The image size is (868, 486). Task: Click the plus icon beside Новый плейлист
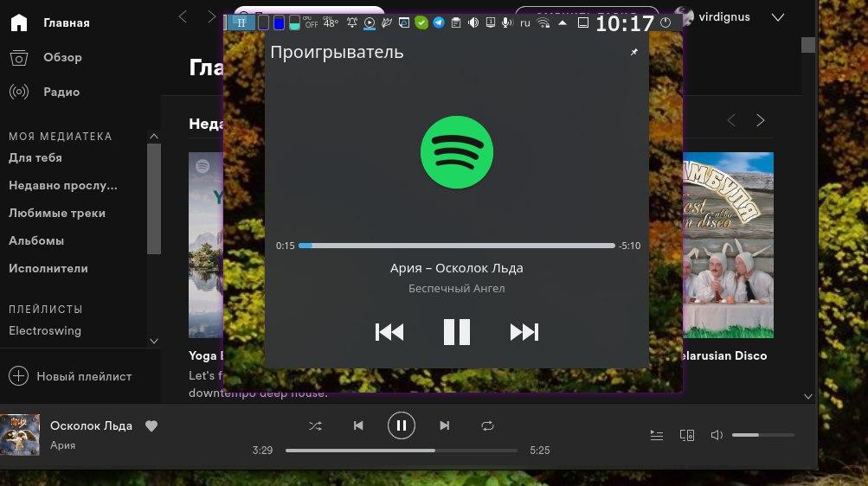pos(18,376)
